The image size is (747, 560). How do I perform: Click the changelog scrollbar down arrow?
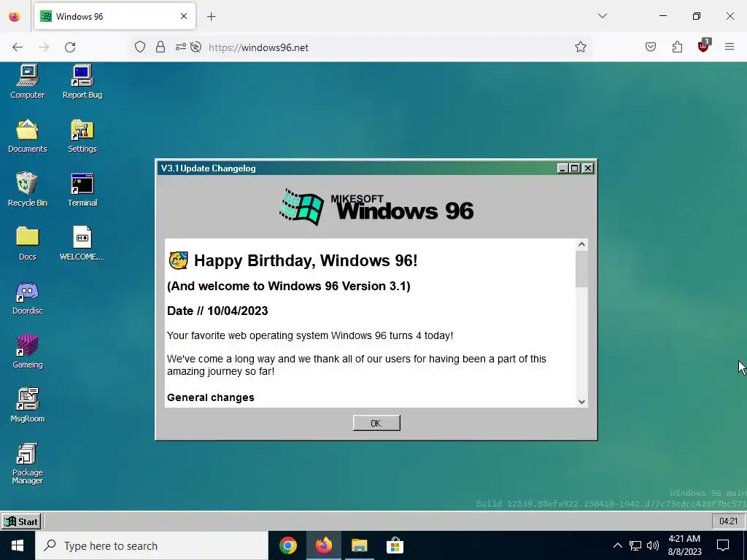point(581,402)
